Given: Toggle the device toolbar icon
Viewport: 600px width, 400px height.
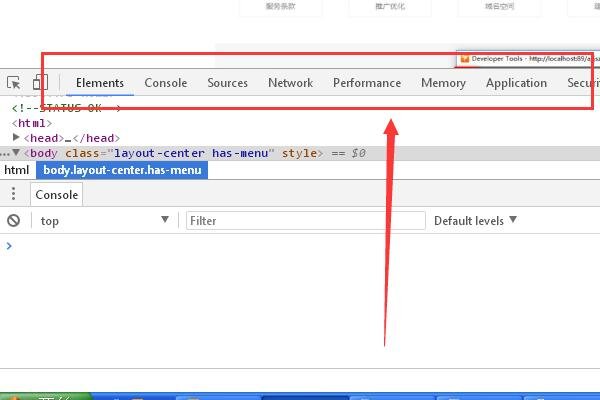Looking at the screenshot, I should 41,83.
